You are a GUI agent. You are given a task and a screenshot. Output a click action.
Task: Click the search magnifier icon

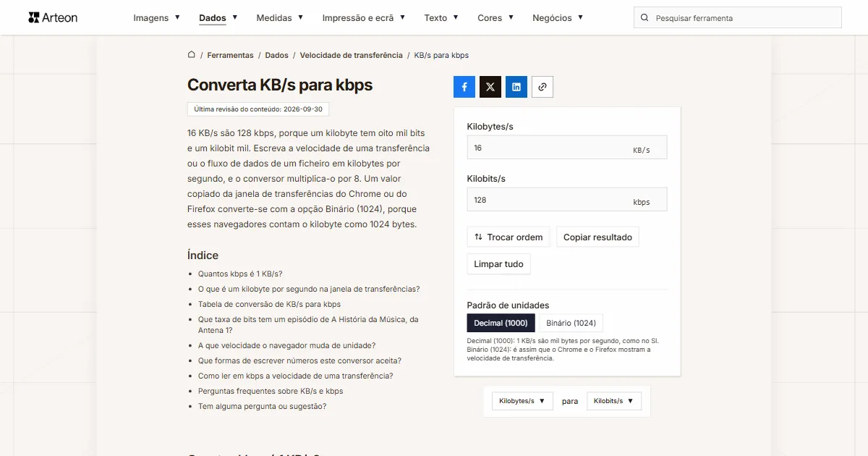click(x=644, y=18)
